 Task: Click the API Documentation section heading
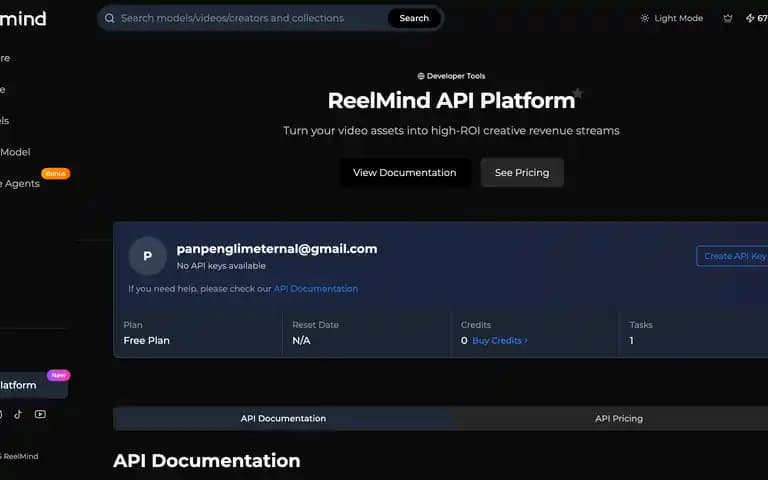click(207, 460)
